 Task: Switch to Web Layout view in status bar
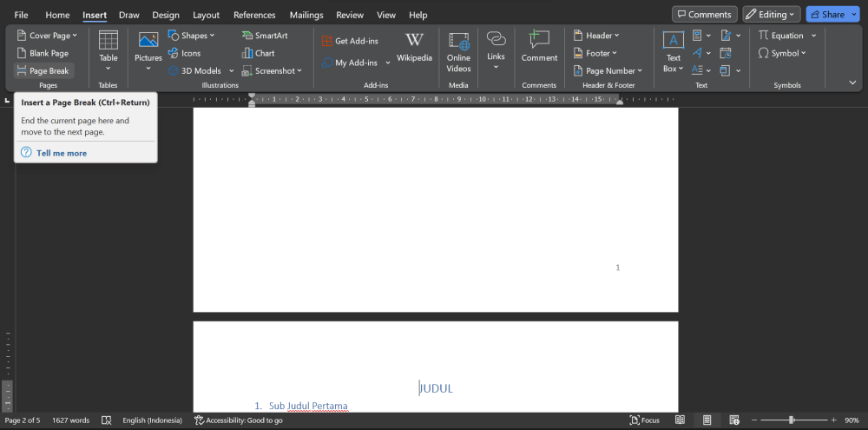click(734, 420)
